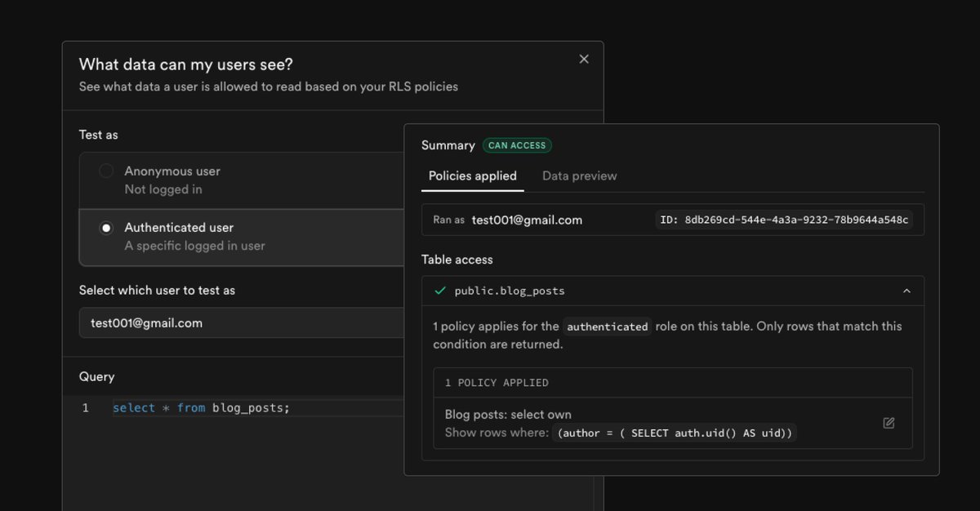The width and height of the screenshot is (980, 511).
Task: Collapse the public.blog_posts table access row
Action: [906, 291]
